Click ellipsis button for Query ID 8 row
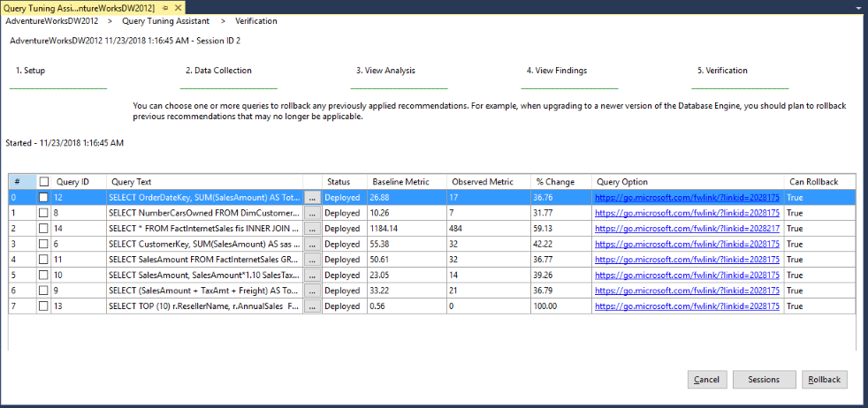The image size is (868, 408). coord(311,213)
